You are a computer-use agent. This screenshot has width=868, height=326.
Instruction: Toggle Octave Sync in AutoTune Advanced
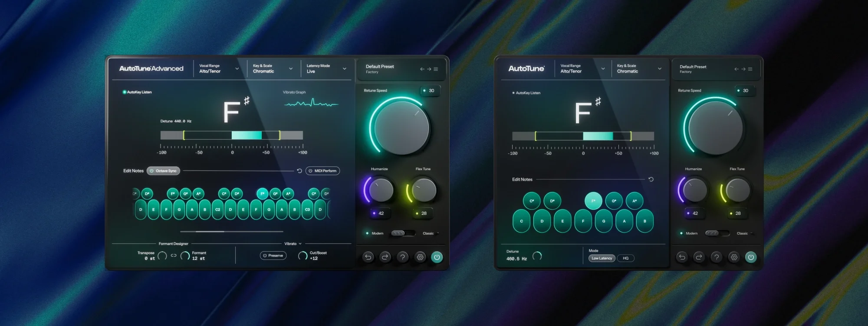[x=163, y=171]
